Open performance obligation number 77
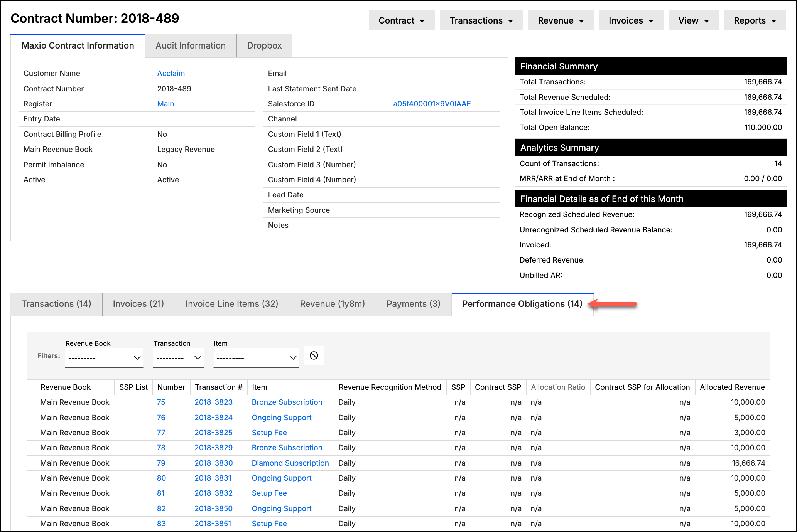This screenshot has width=797, height=532. click(161, 433)
